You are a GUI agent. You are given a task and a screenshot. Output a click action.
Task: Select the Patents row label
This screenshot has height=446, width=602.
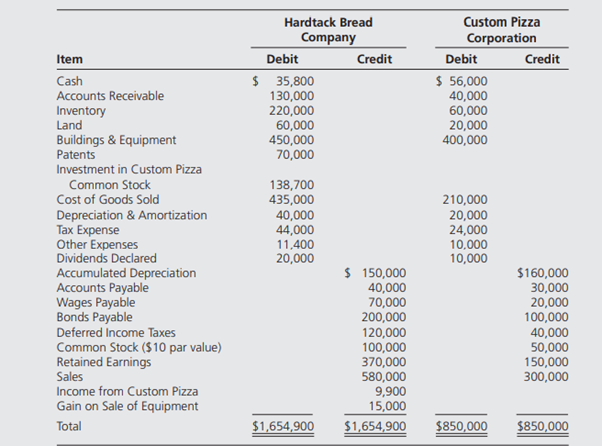(76, 155)
